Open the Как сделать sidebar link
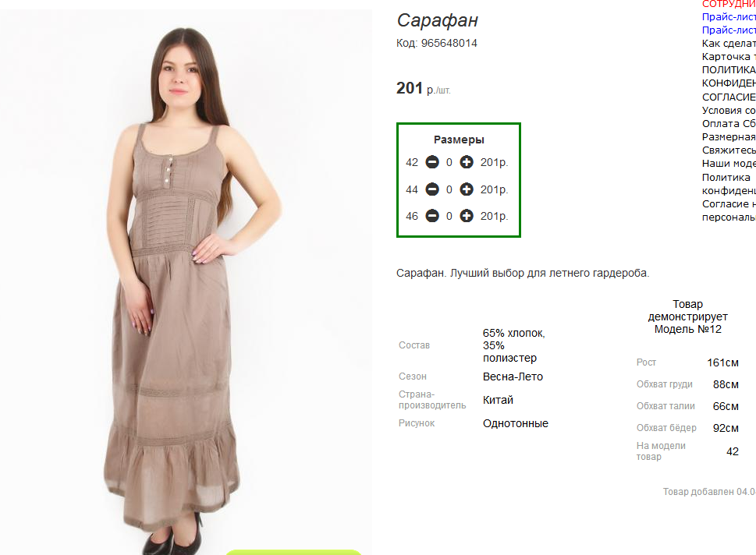The width and height of the screenshot is (756, 555). [729, 44]
